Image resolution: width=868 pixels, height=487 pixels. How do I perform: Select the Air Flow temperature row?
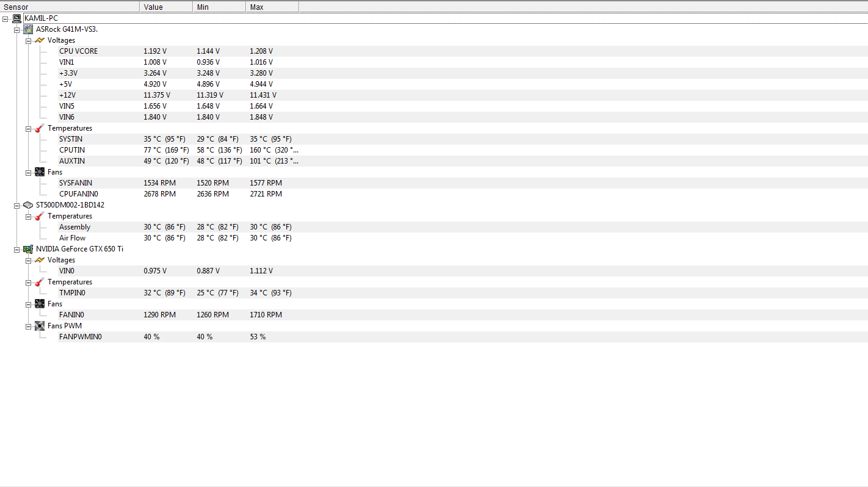pyautogui.click(x=463, y=238)
